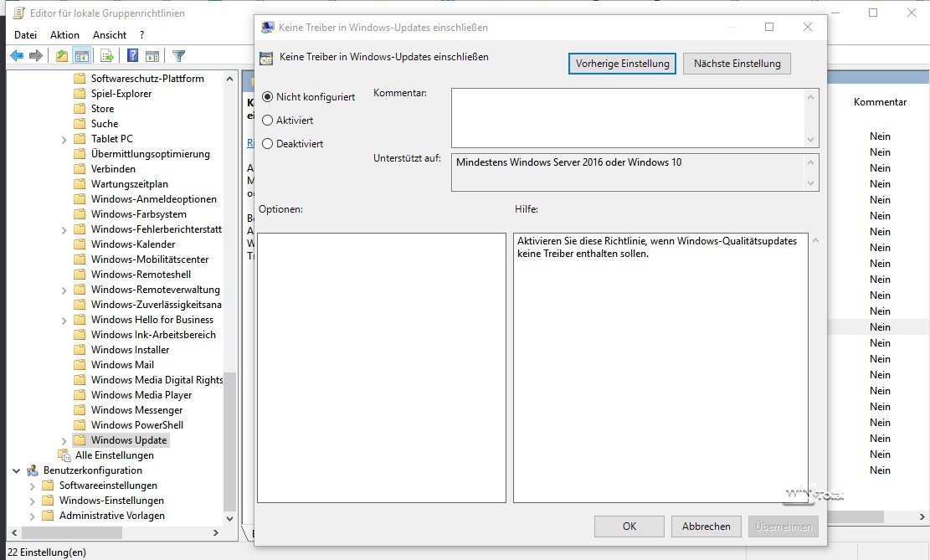Click the Benutzerkonfiguration user icon
930x560 pixels.
tap(33, 470)
